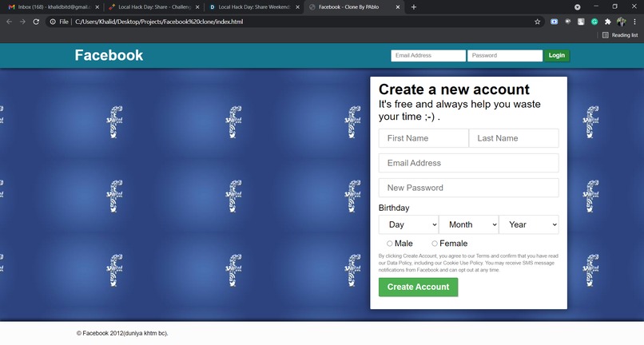Switch to Local Hack Day: Share - Challenge tab
The height and width of the screenshot is (345, 644).
click(x=153, y=7)
